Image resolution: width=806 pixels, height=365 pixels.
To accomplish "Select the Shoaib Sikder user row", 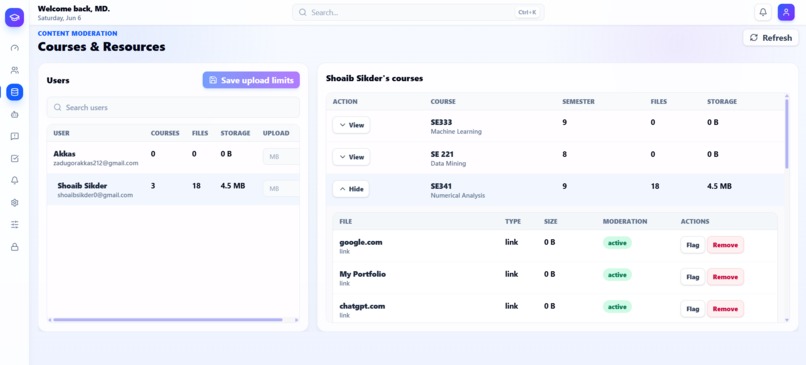I will tap(173, 189).
